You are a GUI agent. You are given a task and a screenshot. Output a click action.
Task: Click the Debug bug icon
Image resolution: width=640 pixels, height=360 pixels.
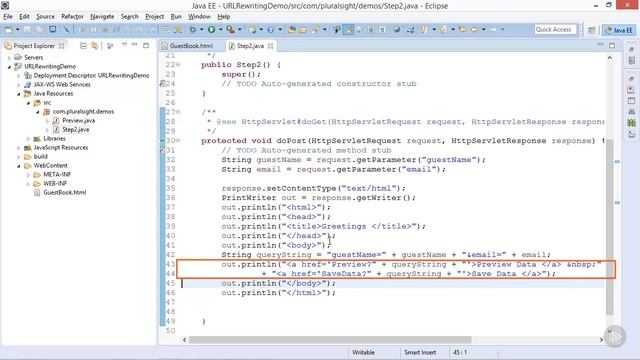192,29
